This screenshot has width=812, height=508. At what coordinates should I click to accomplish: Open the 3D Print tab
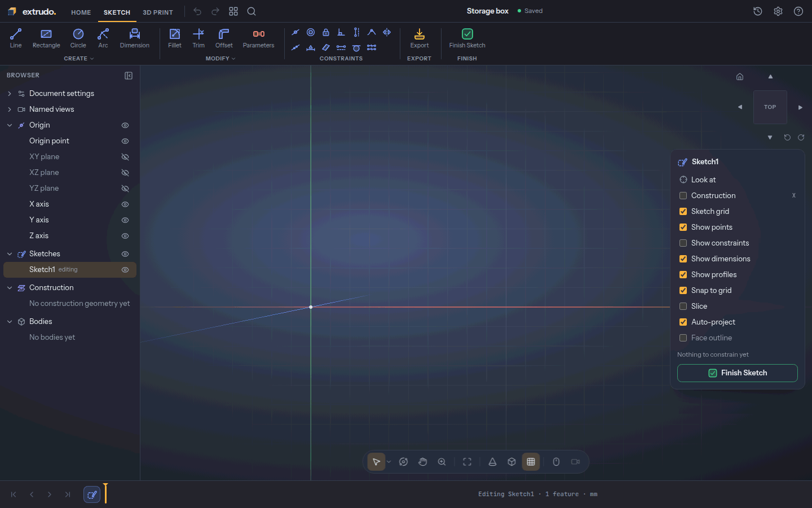pyautogui.click(x=158, y=12)
